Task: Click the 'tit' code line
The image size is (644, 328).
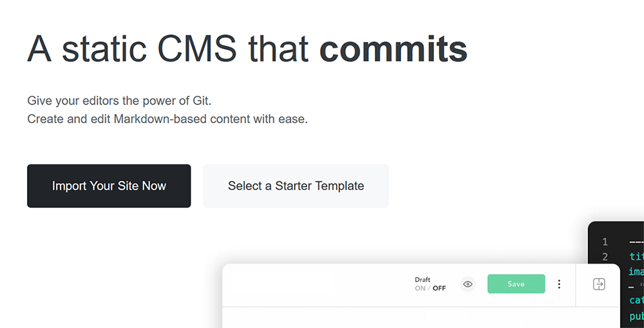Action: 636,256
